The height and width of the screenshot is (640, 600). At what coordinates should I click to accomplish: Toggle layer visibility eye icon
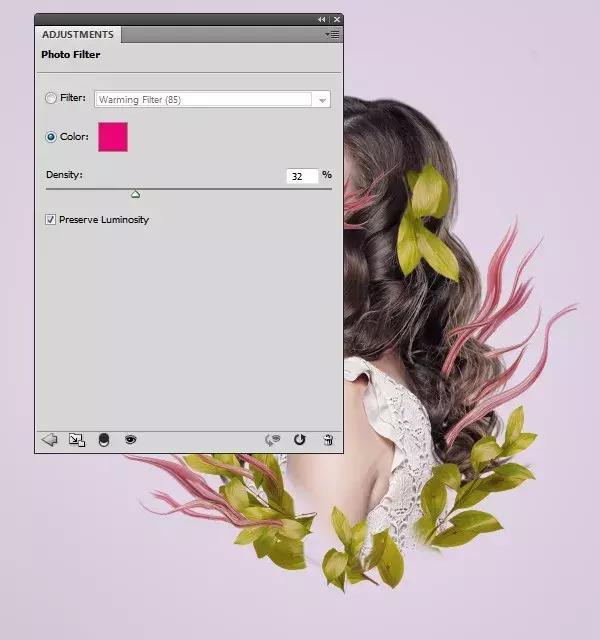pos(131,440)
